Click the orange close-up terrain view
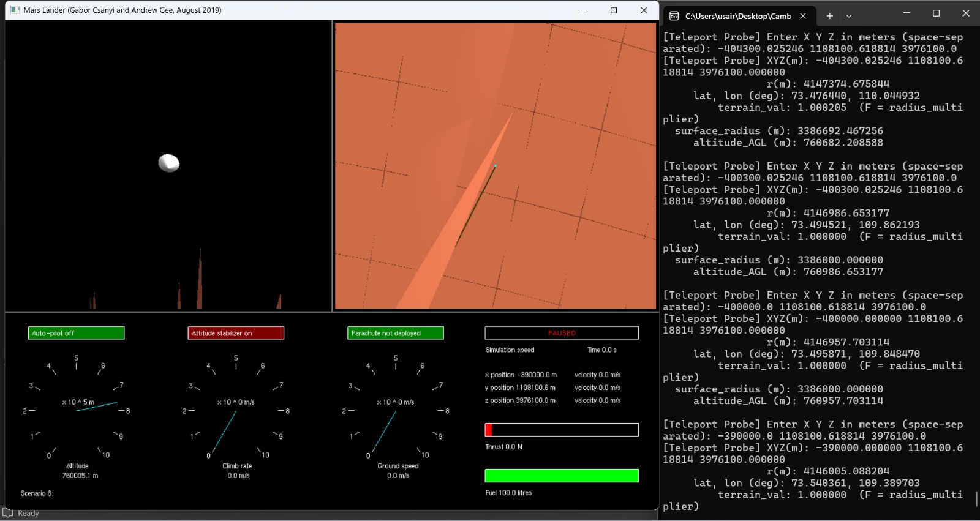The image size is (980, 521). pos(496,166)
